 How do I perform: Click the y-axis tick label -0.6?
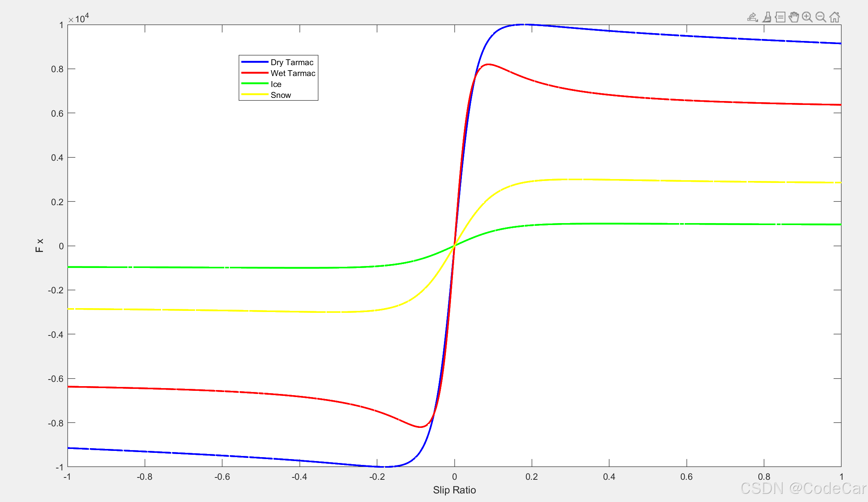[x=55, y=379]
